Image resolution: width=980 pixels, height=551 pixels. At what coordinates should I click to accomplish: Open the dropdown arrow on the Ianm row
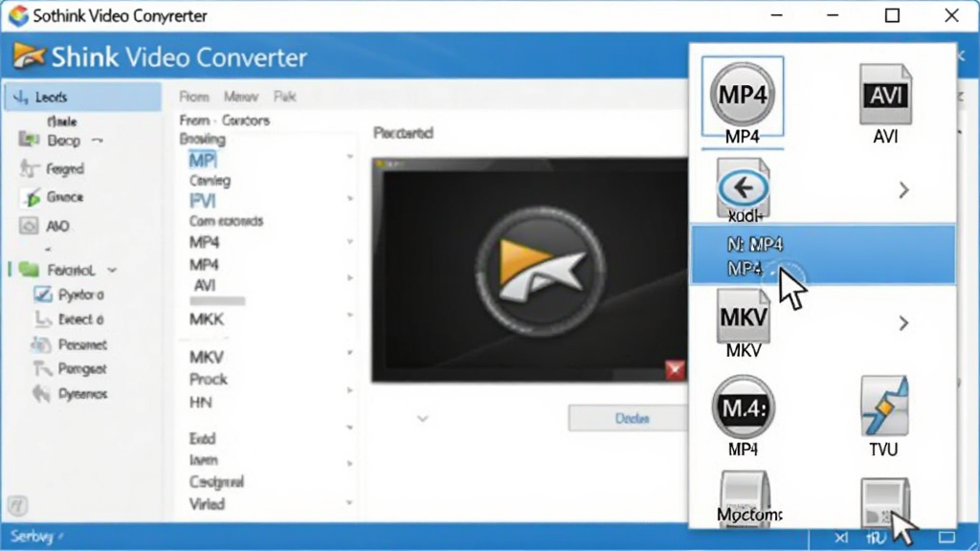click(x=350, y=464)
